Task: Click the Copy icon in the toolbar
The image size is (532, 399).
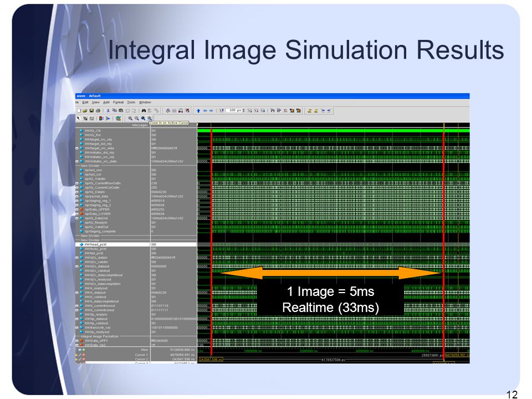Action: (115, 111)
